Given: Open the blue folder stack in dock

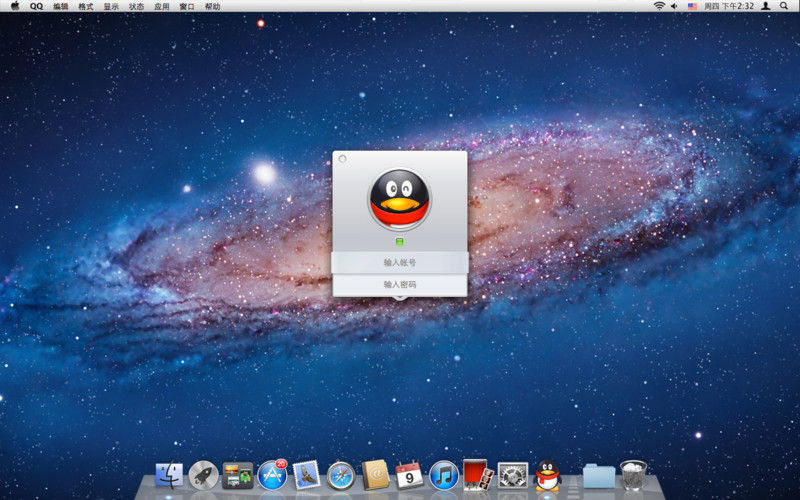Looking at the screenshot, I should 599,476.
